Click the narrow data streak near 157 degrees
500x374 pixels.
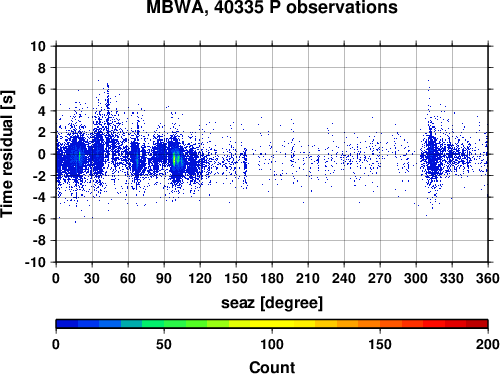[245, 168]
